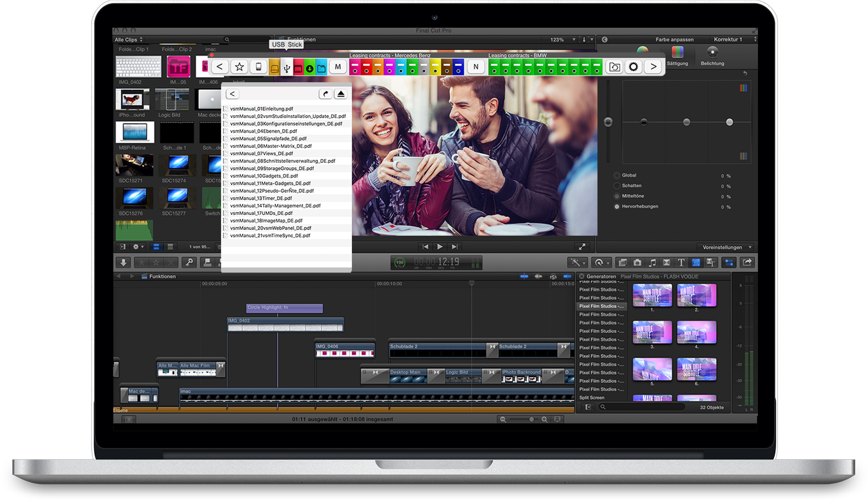The height and width of the screenshot is (500, 868).
Task: Open the keyword editor key icon
Action: [x=189, y=262]
